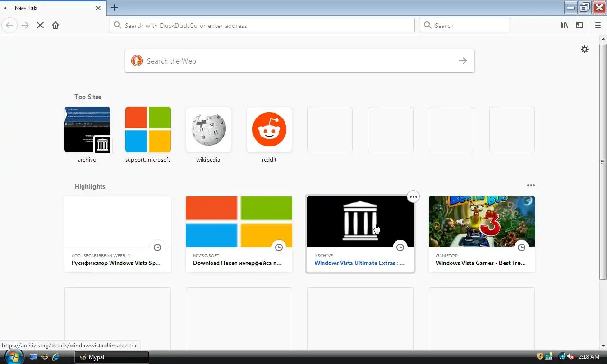Click history clock on GameTop card
This screenshot has height=364, width=607.
pyautogui.click(x=522, y=247)
